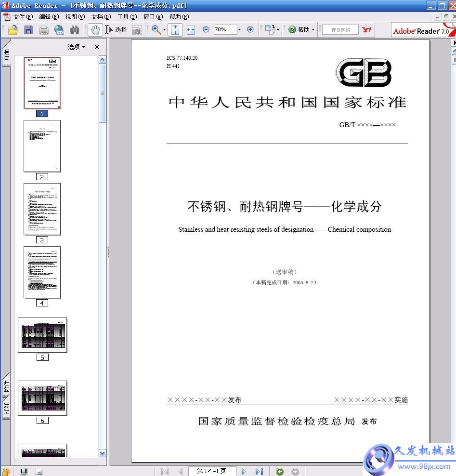Click the "国家质量监督检验检疫总局" text
This screenshot has height=476, width=456.
[277, 421]
